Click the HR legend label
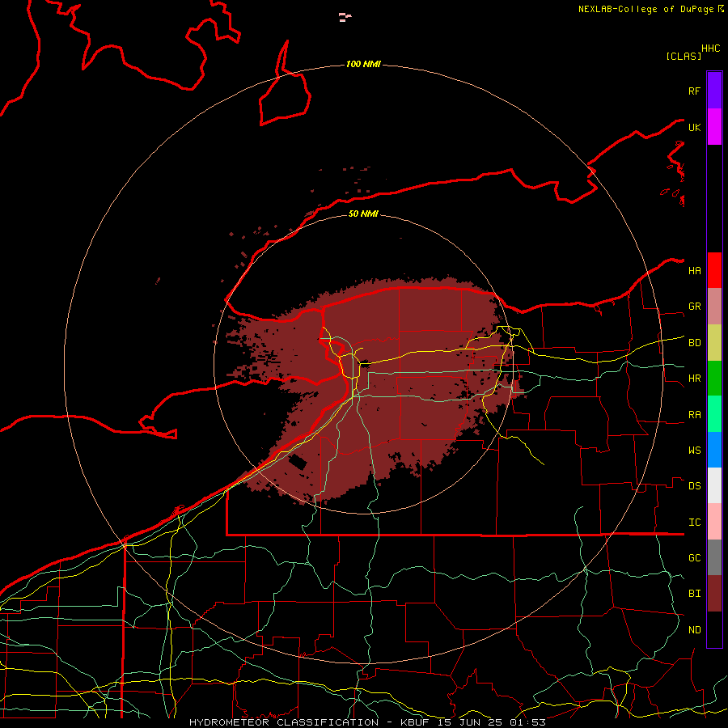Viewport: 728px width, 728px height. pos(694,379)
